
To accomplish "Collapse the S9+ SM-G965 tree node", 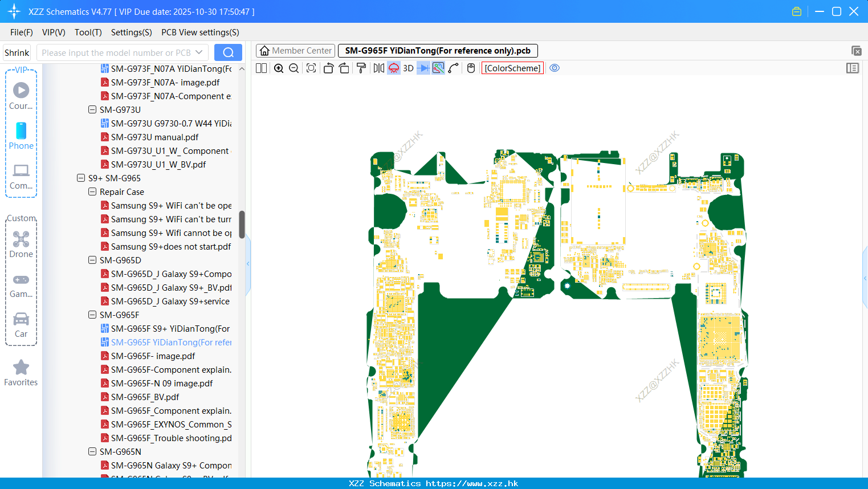I will pos(81,178).
